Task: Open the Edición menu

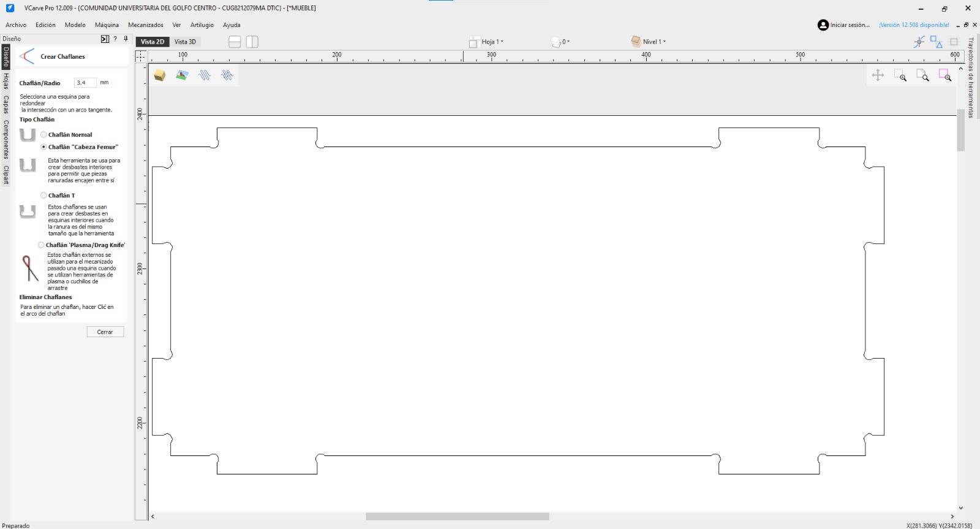Action: point(45,25)
